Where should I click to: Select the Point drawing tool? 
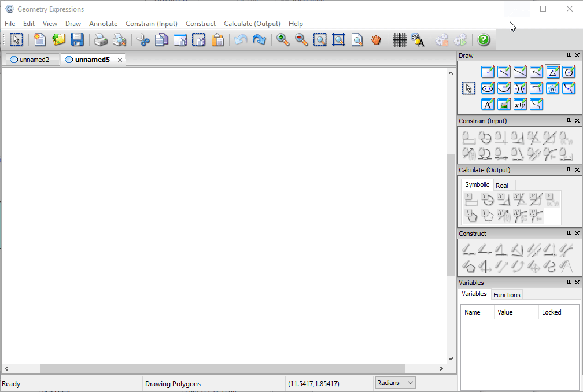coord(488,72)
